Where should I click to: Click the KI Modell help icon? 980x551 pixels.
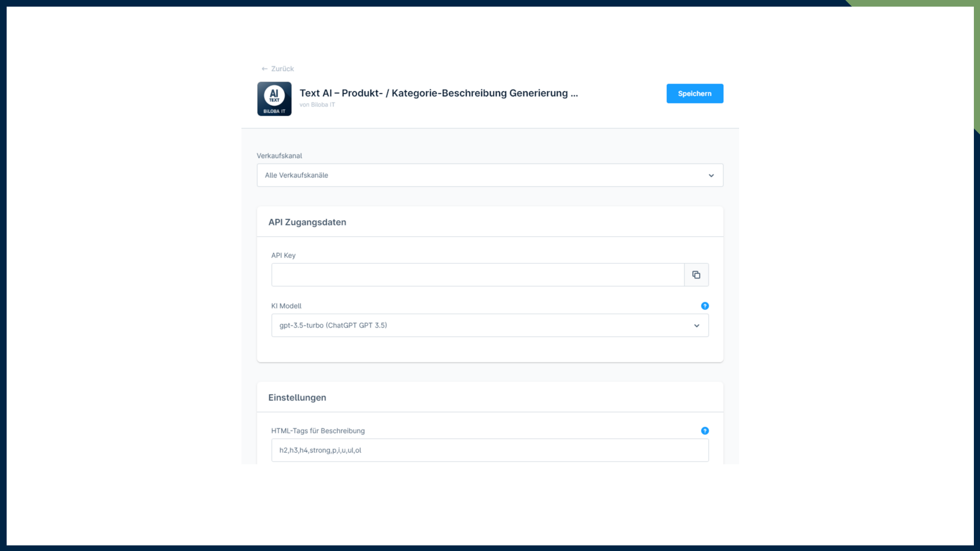(x=705, y=306)
